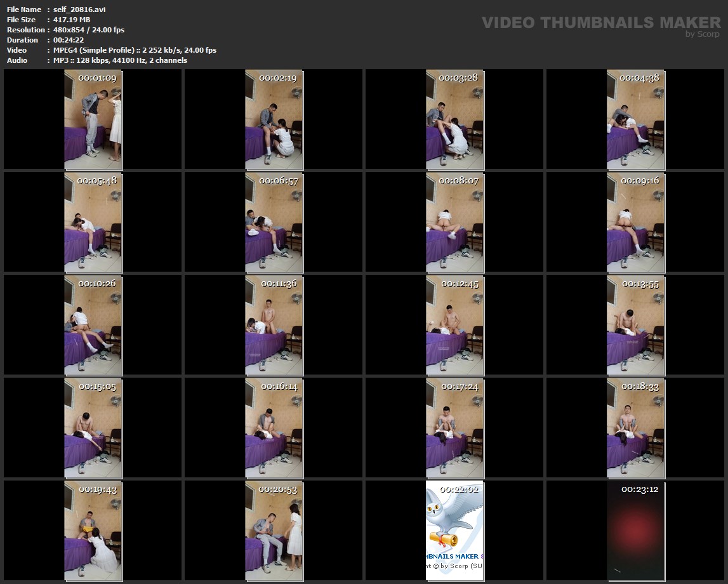The image size is (728, 584).
Task: Select the thumbnail at 00:05:48
Action: coord(93,222)
